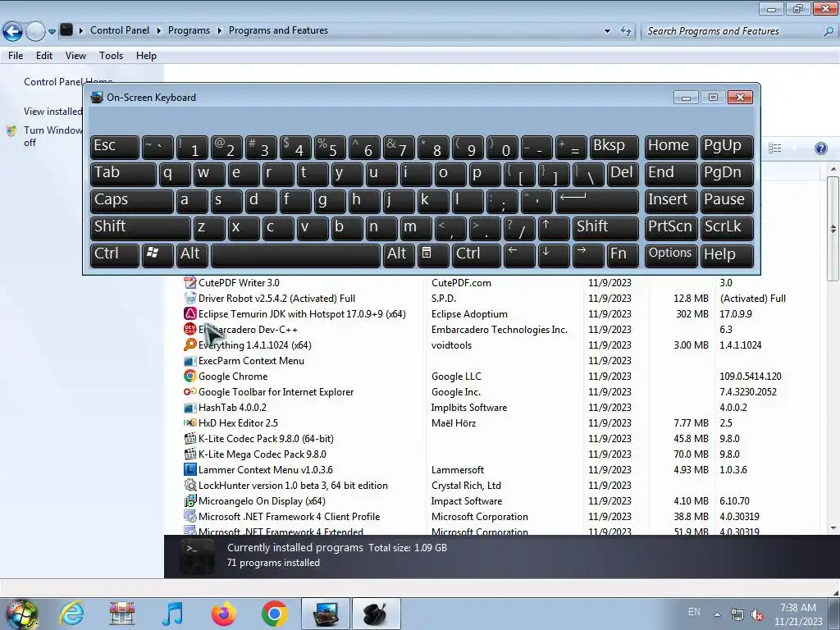Open Google Chrome from the taskbar
The height and width of the screenshot is (630, 840).
click(274, 614)
